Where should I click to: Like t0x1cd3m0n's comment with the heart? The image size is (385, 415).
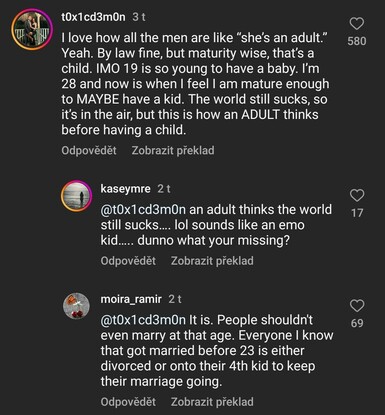[357, 24]
